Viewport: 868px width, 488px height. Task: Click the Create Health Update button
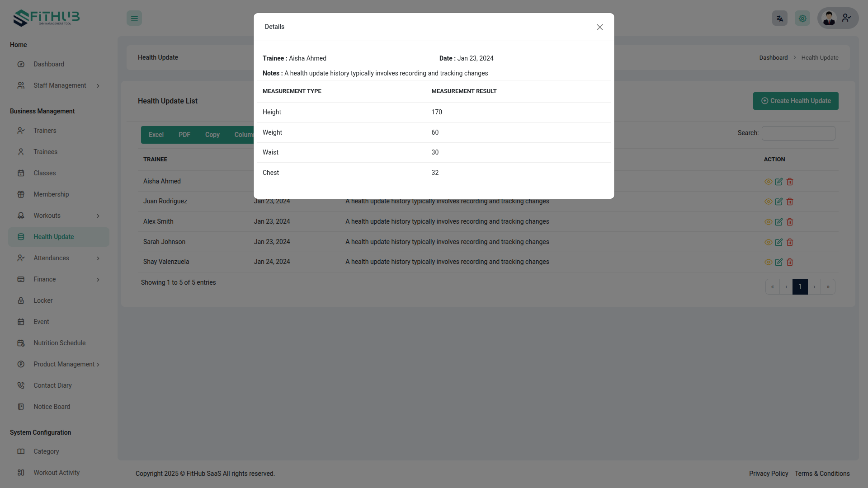[x=795, y=101]
